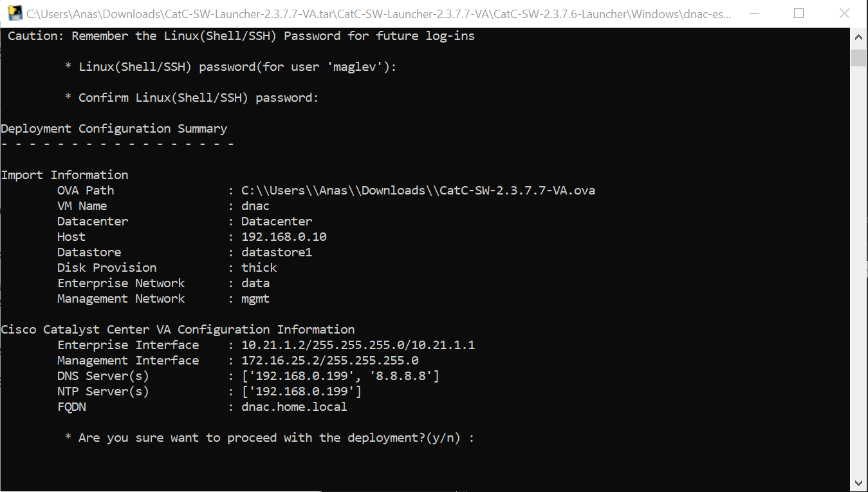Maximize the console window

pyautogui.click(x=799, y=13)
